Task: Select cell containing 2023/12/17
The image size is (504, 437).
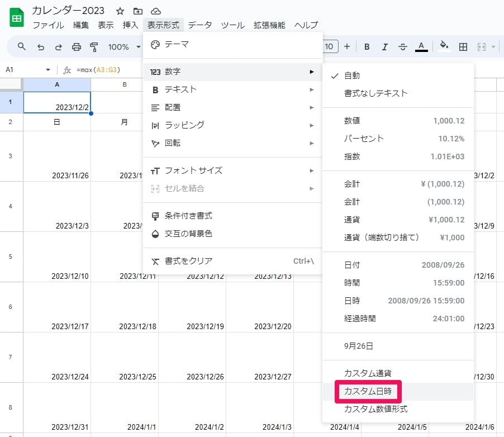Action: click(x=57, y=307)
